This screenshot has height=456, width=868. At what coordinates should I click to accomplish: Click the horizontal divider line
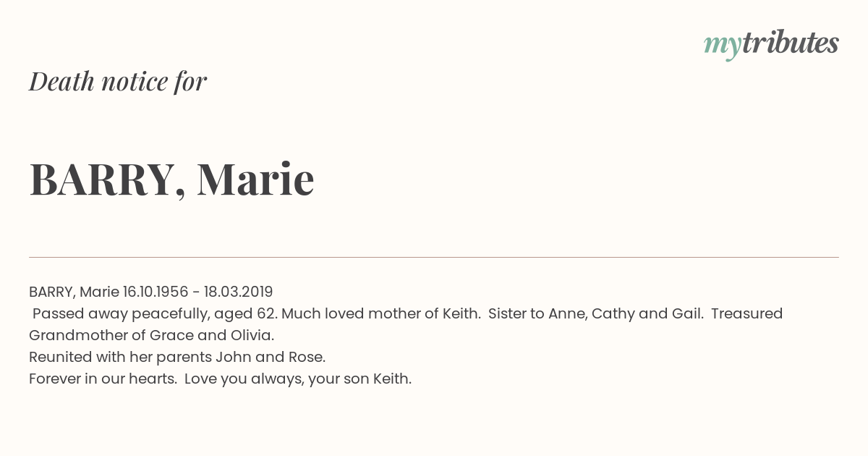434,257
